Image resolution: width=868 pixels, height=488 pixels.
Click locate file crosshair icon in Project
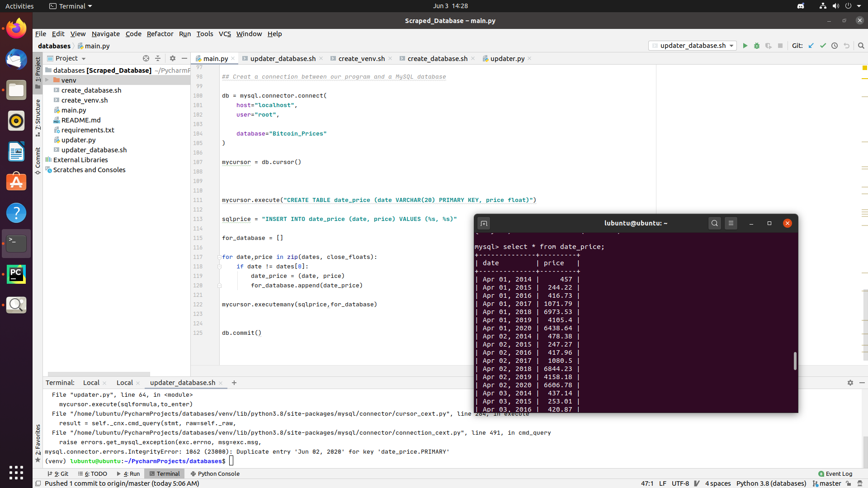146,58
